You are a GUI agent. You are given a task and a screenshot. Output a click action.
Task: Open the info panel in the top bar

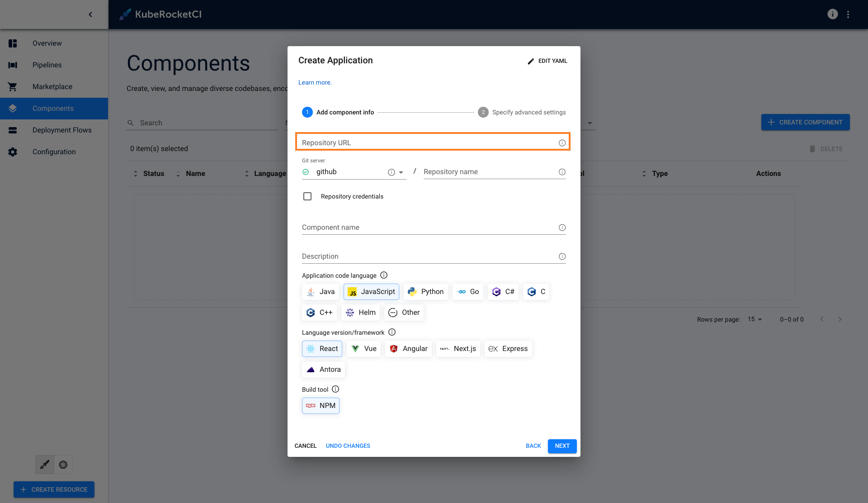pyautogui.click(x=832, y=14)
